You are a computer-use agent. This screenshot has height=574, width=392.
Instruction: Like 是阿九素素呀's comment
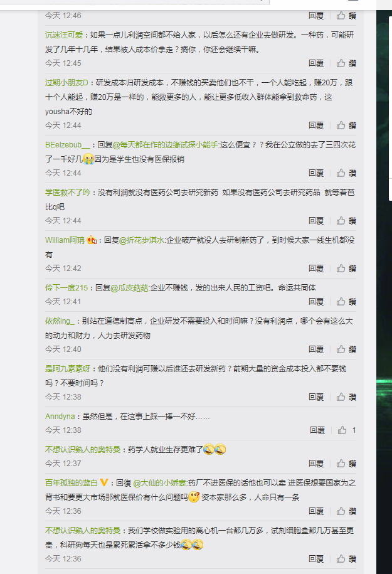pos(346,397)
